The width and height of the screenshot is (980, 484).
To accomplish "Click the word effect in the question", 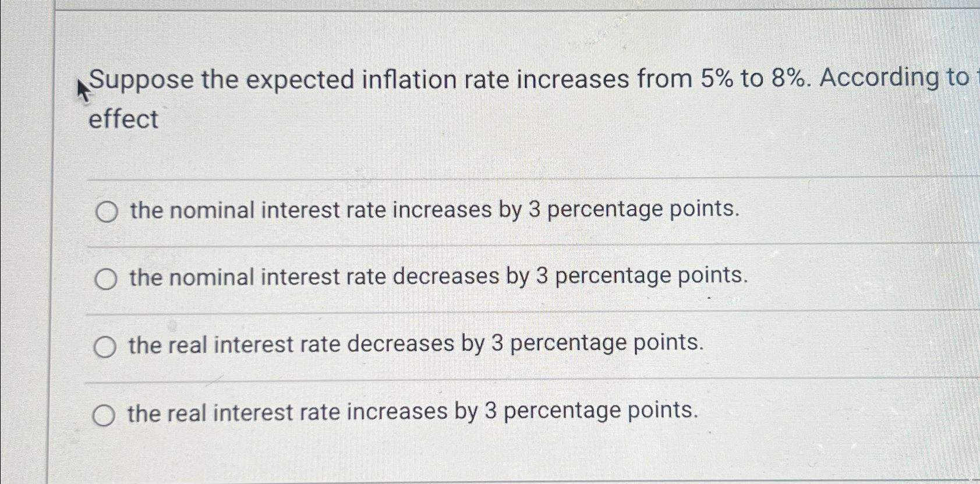I will (x=122, y=119).
